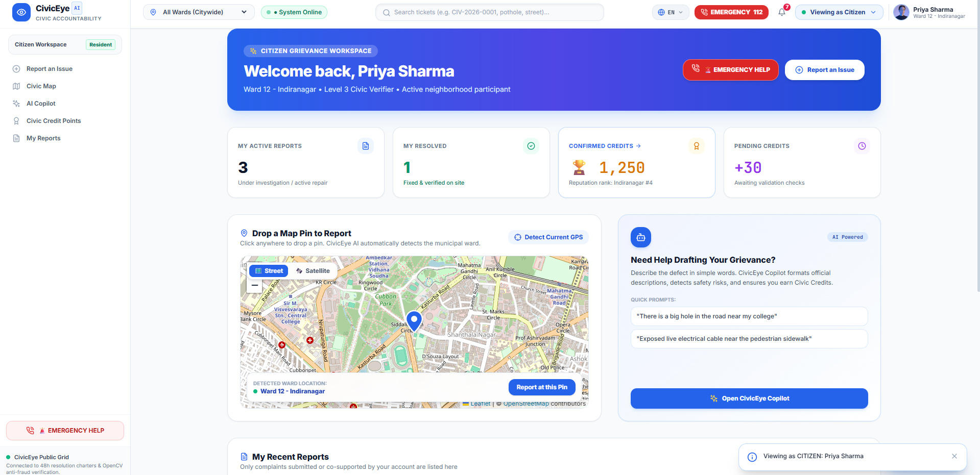Click the EMERGENCY 112 header button
This screenshot has height=475, width=980.
[x=731, y=12]
